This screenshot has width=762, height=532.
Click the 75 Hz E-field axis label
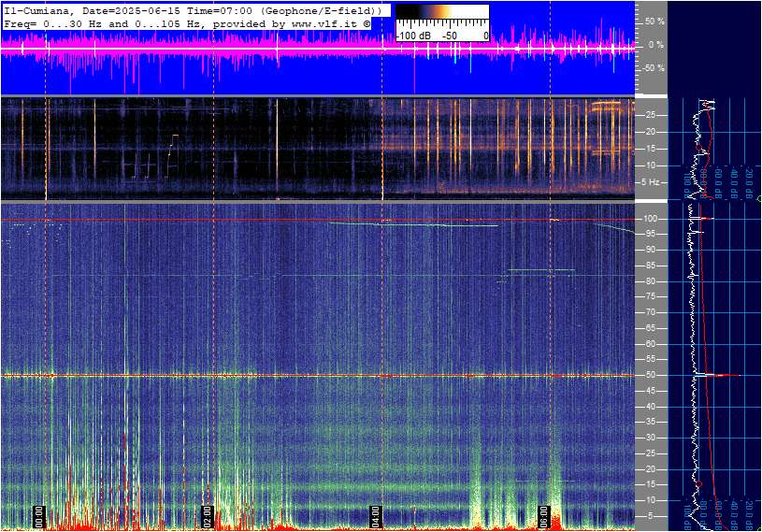click(650, 296)
